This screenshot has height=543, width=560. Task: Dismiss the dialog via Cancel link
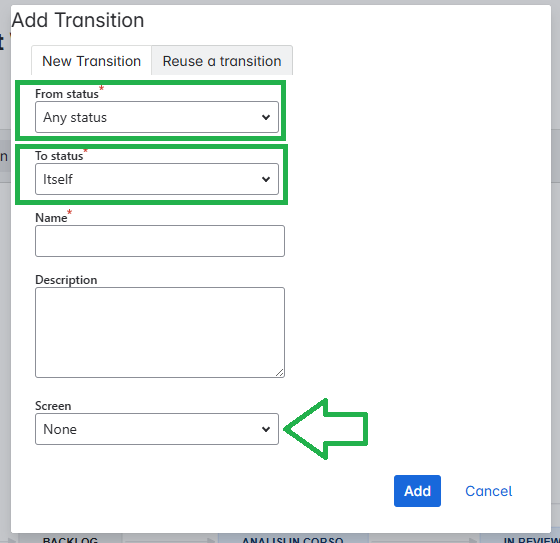[x=489, y=491]
